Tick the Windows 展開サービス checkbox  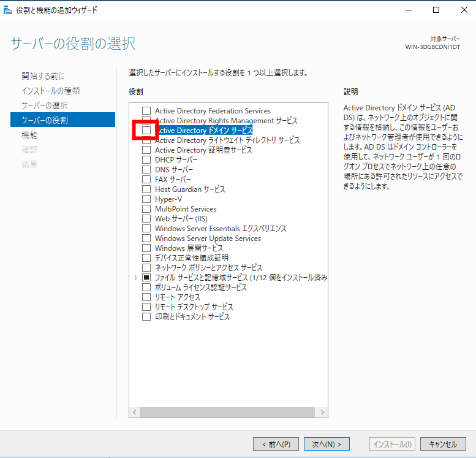[x=146, y=248]
